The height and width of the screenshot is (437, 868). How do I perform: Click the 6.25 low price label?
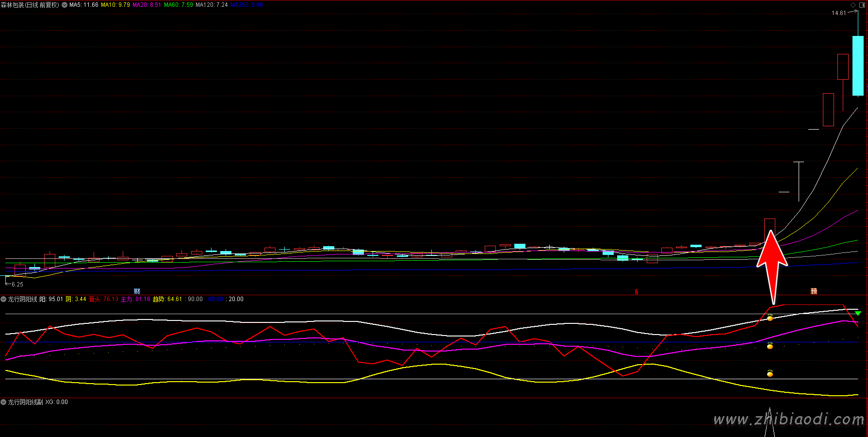[17, 285]
